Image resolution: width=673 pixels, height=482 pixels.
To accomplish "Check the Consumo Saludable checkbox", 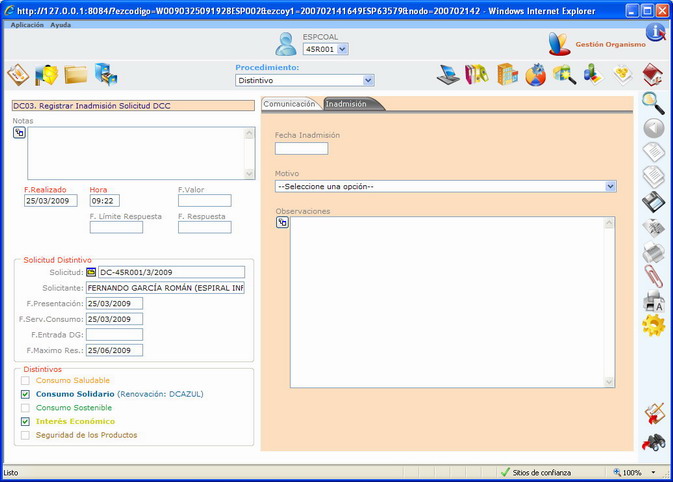I will 25,380.
